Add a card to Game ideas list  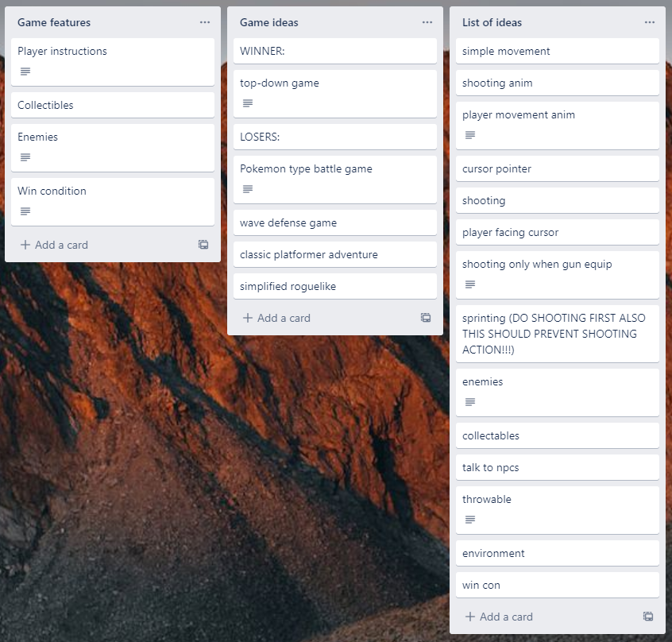coord(276,318)
